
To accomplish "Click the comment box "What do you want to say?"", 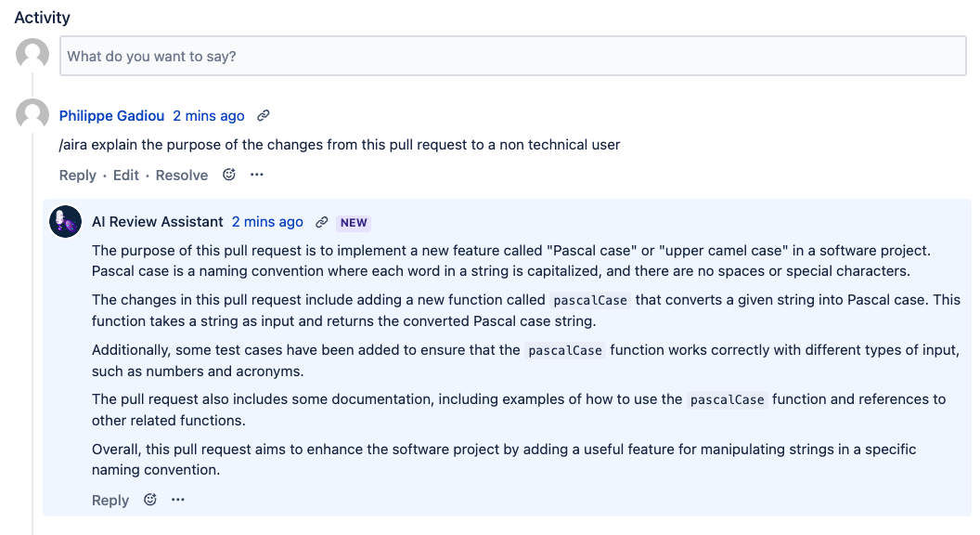I will click(x=512, y=57).
